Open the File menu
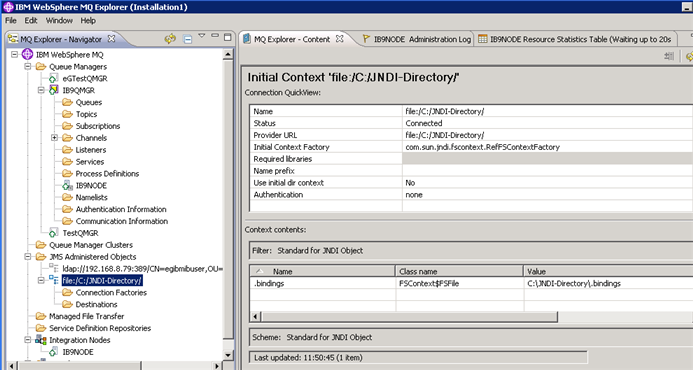 click(11, 20)
